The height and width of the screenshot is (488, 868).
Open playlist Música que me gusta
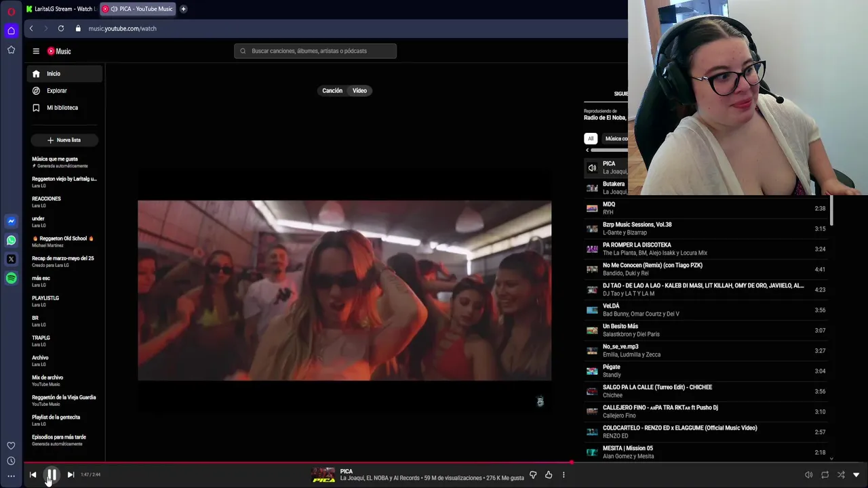64,162
